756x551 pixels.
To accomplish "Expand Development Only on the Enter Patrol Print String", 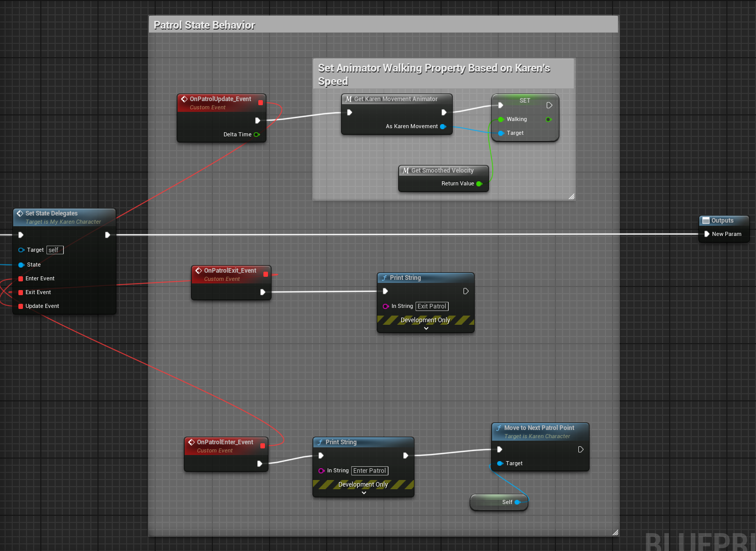I will pos(363,492).
